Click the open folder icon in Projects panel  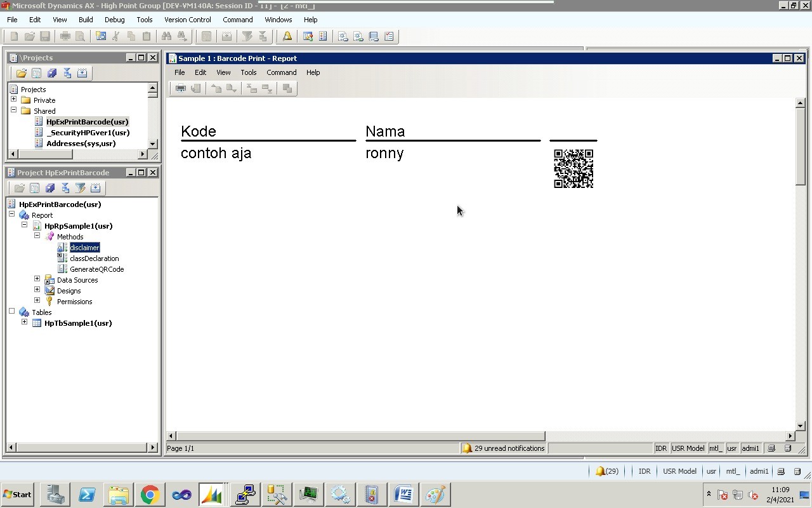22,73
